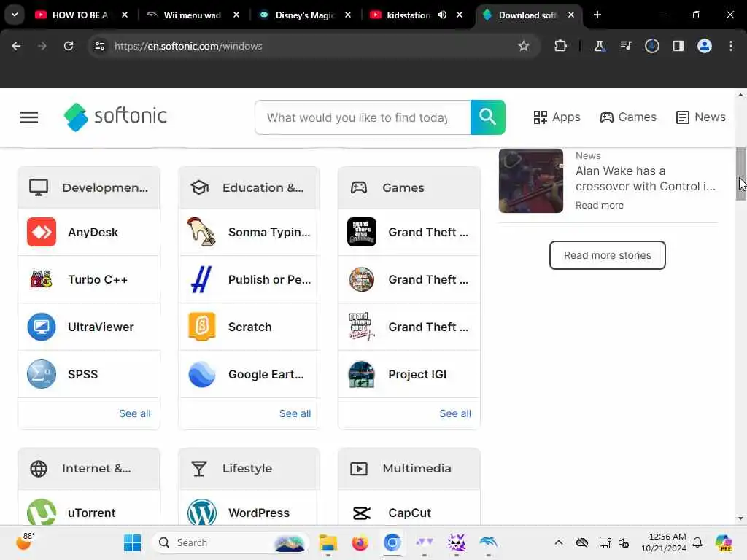
Task: Open the Sonma Typing app icon
Action: tap(201, 232)
